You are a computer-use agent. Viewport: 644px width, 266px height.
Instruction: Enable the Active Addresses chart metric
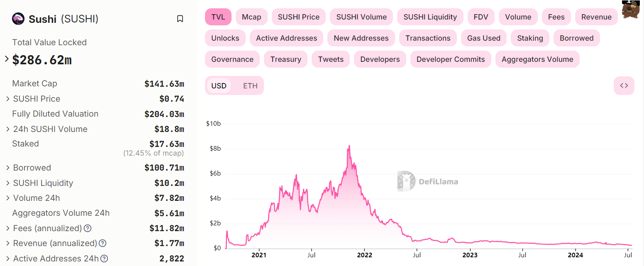[286, 38]
